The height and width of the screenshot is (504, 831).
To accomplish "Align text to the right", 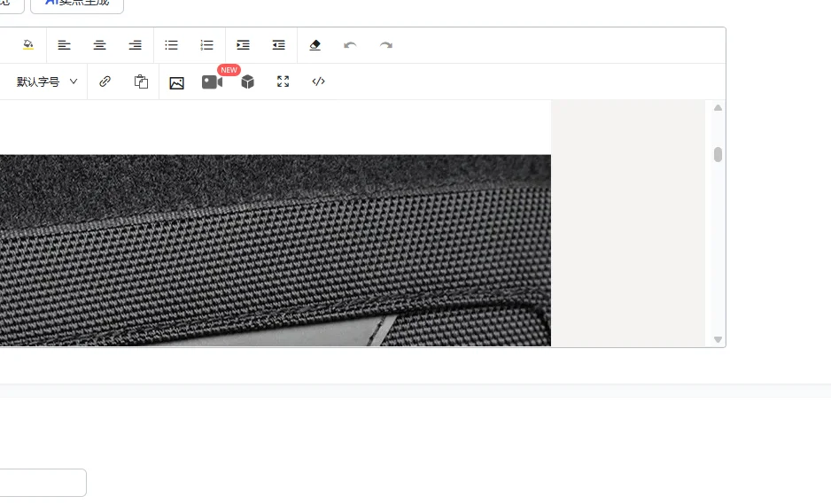I will point(136,45).
